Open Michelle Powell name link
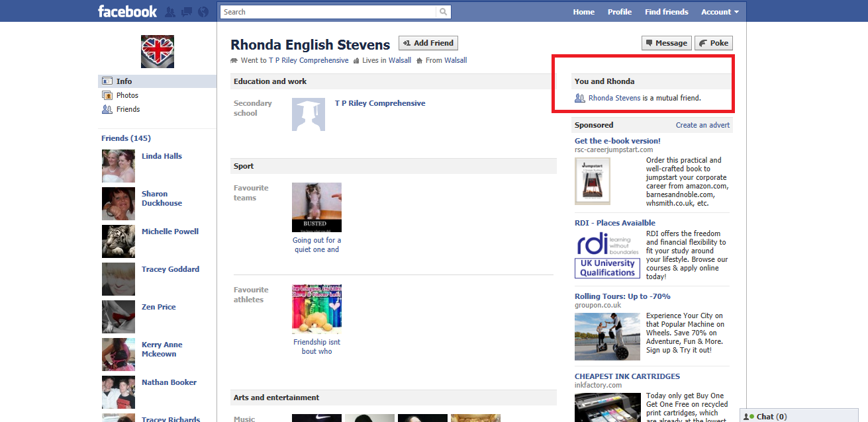Screen dimensions: 868x422 170,232
